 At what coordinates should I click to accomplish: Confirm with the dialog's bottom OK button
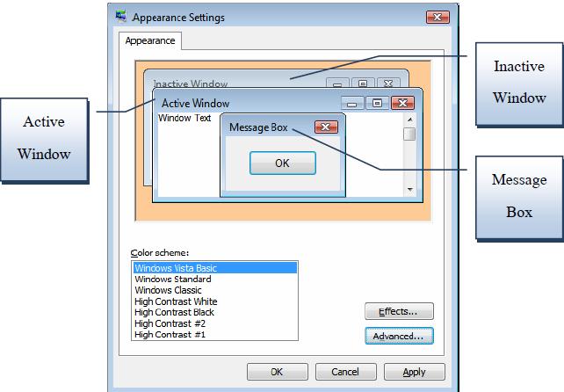point(278,372)
